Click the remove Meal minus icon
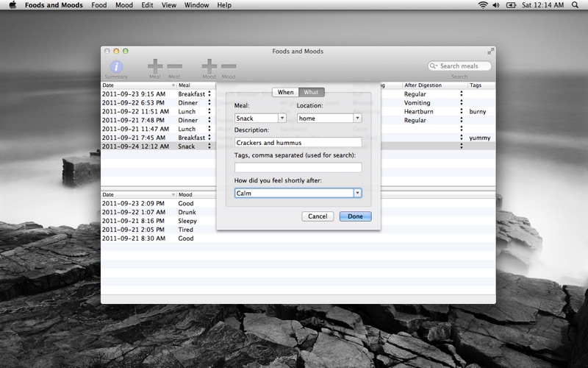Screen dimensions: 588x368 point(174,66)
